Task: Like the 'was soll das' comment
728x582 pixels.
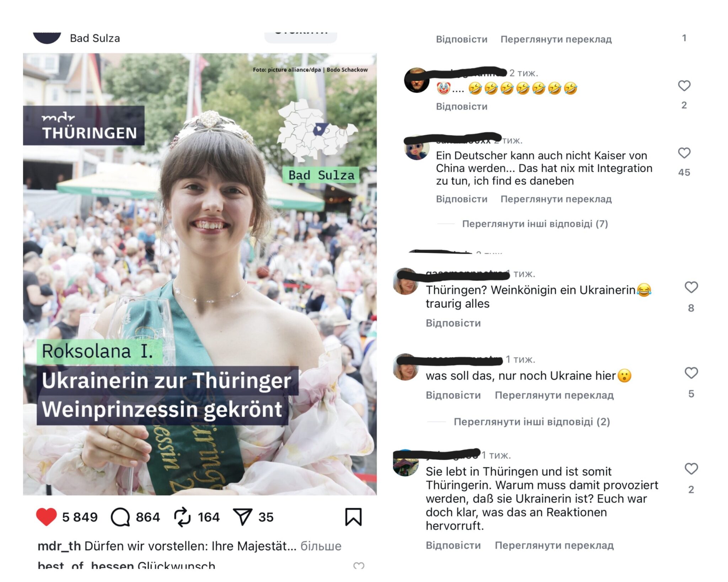Action: 691,373
